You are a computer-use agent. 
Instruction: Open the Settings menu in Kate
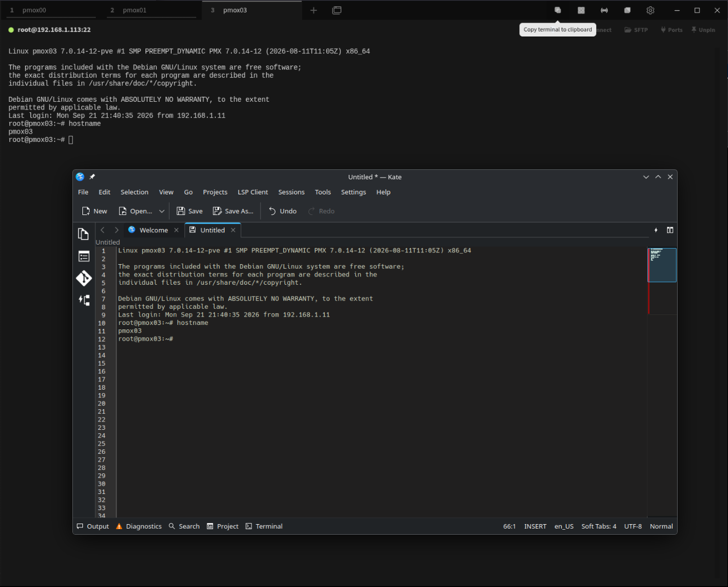point(353,192)
